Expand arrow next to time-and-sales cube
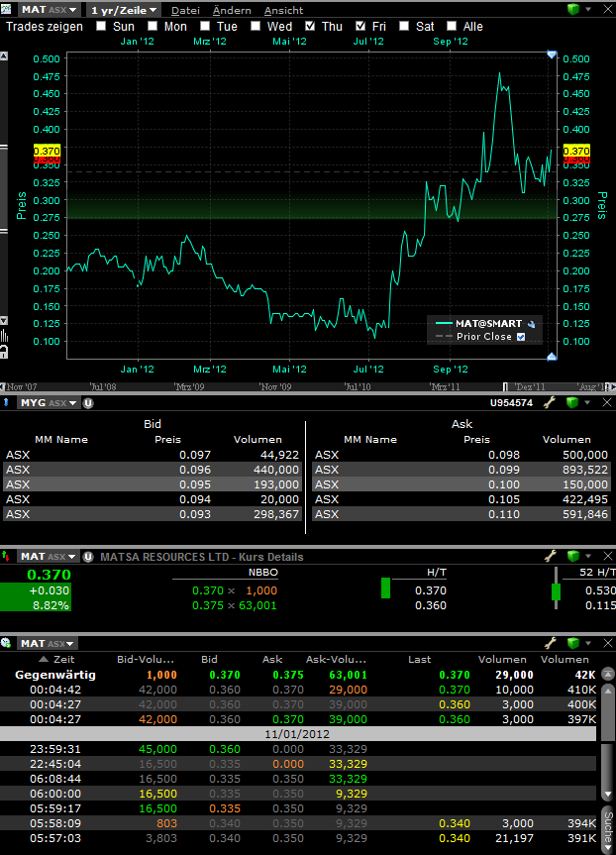The width and height of the screenshot is (616, 855). 587,643
